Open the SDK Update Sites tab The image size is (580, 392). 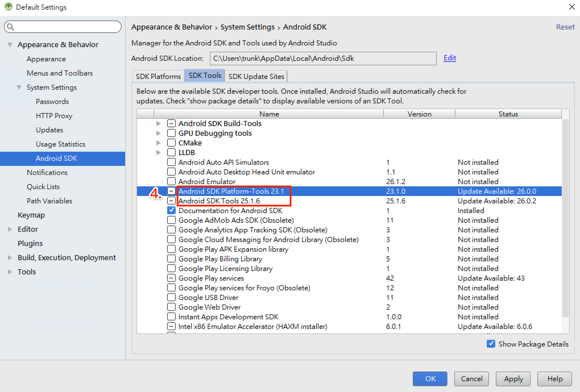pyautogui.click(x=256, y=76)
